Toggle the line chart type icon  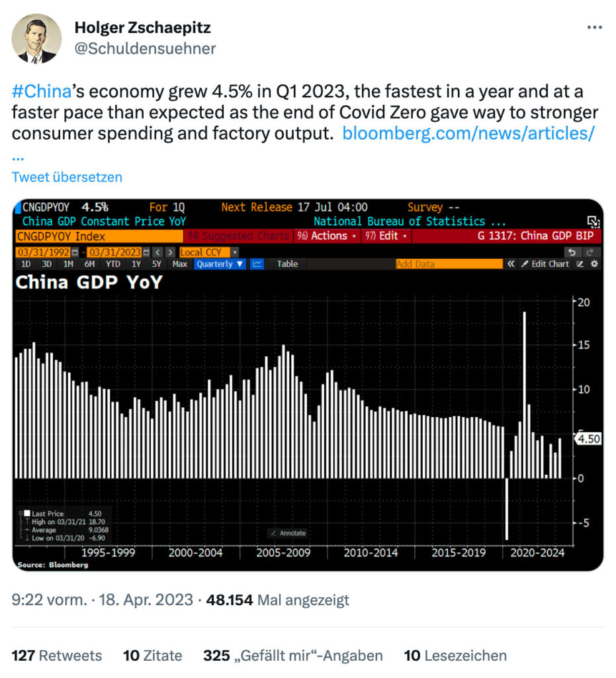(257, 264)
